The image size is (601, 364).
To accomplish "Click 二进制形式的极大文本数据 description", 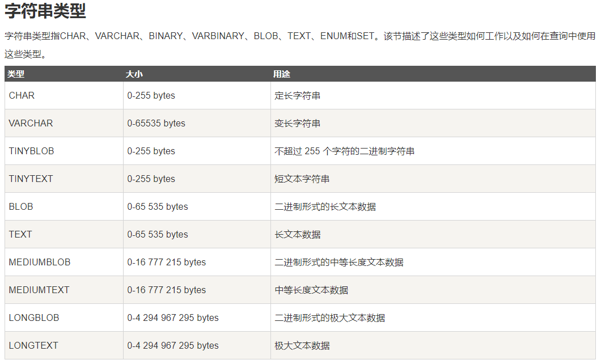I will click(x=329, y=318).
